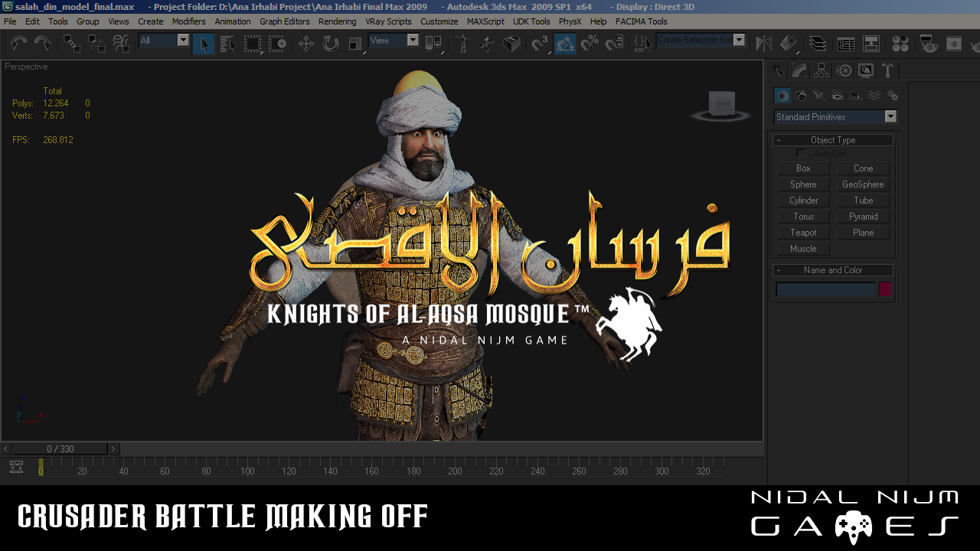This screenshot has width=980, height=551.
Task: Click the Teapot primitive button
Action: pyautogui.click(x=803, y=233)
